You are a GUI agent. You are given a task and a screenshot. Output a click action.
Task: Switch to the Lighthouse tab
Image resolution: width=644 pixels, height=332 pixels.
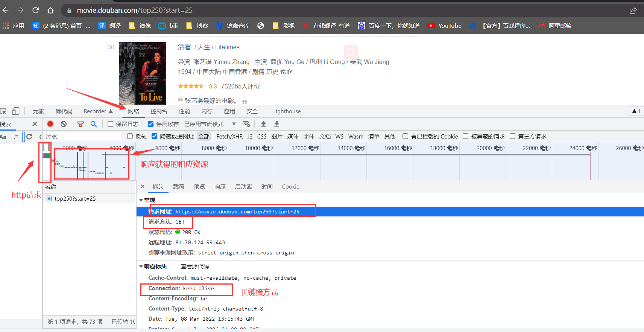(287, 111)
